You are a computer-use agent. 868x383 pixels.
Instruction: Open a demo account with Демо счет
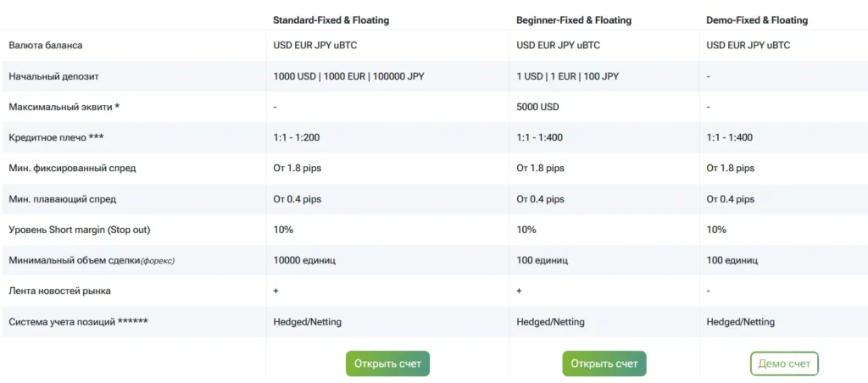click(784, 364)
